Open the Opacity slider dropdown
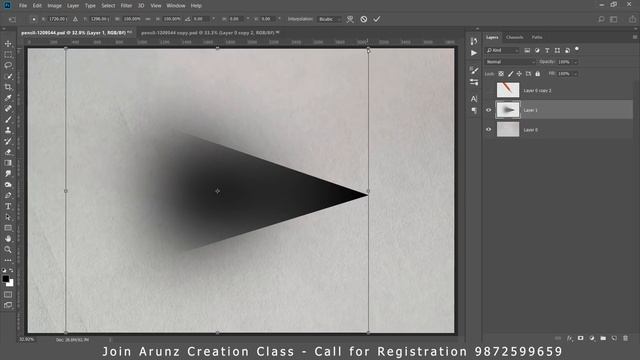Image resolution: width=640 pixels, height=360 pixels. point(576,62)
